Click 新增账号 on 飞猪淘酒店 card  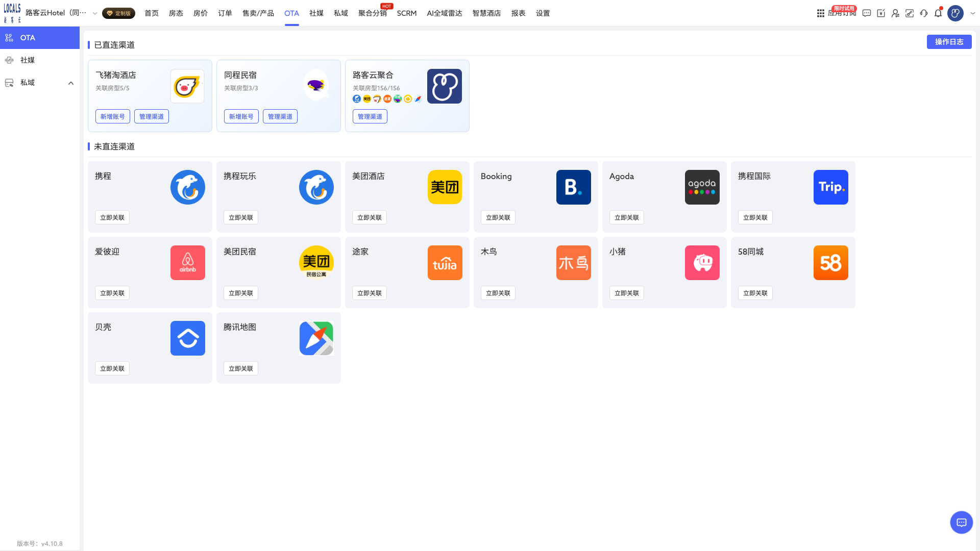pyautogui.click(x=113, y=116)
